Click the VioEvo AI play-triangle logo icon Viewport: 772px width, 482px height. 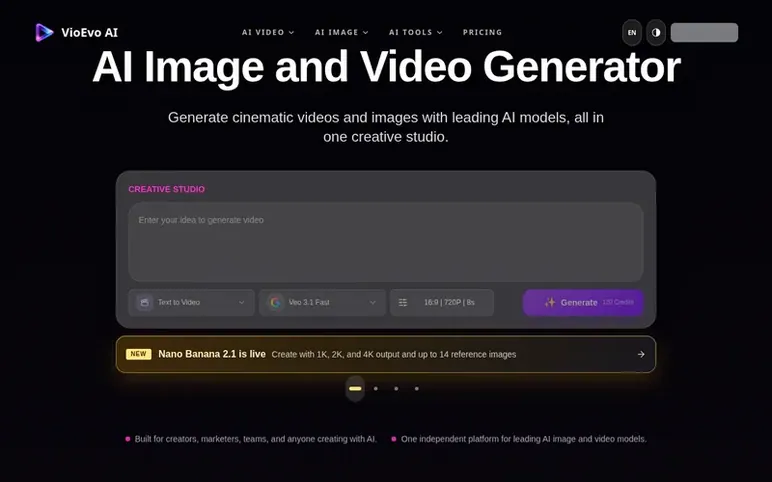44,32
